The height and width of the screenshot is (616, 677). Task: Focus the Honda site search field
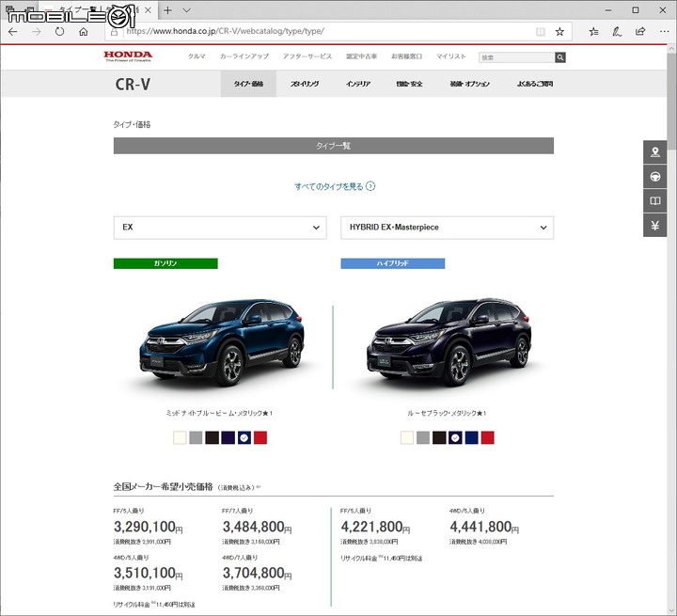516,57
